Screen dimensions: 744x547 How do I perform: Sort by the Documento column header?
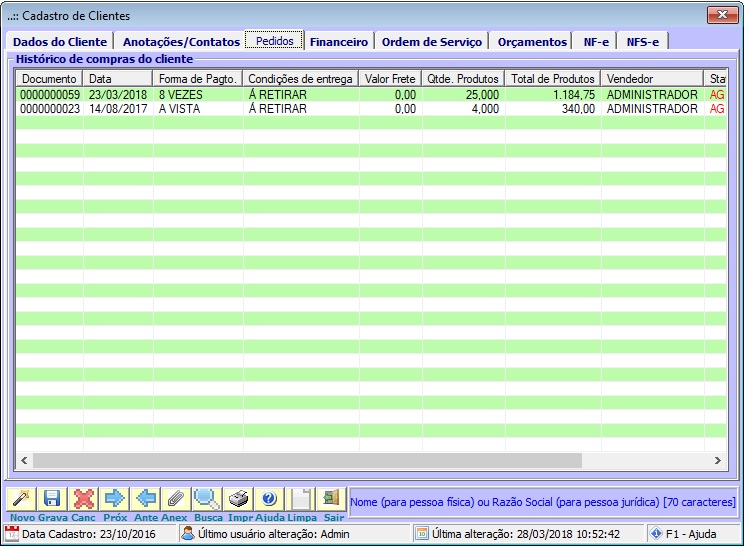tap(49, 79)
